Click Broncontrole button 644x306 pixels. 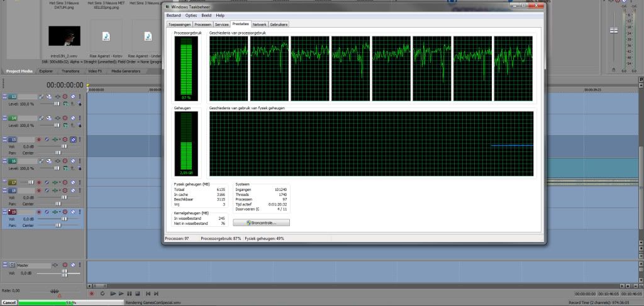point(261,222)
